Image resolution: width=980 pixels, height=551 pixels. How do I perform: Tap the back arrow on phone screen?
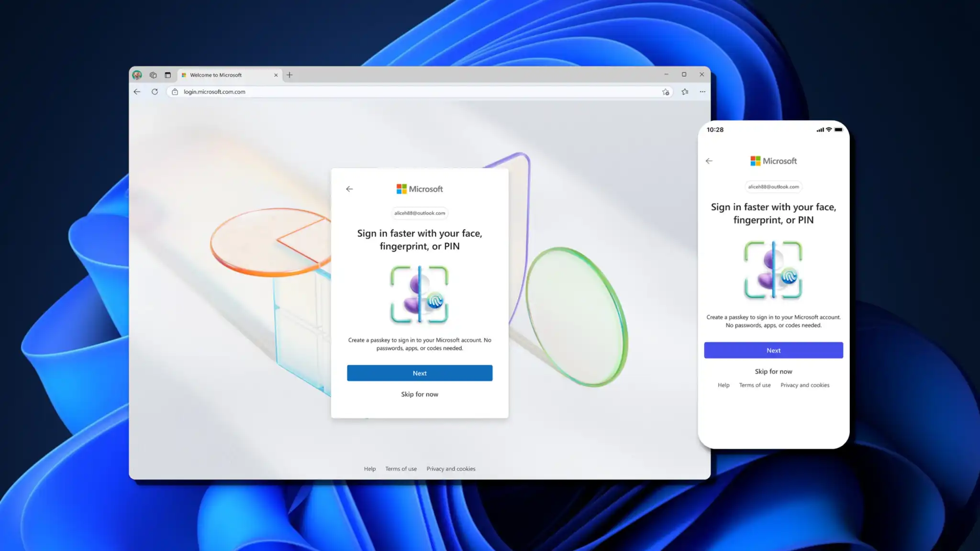(709, 161)
